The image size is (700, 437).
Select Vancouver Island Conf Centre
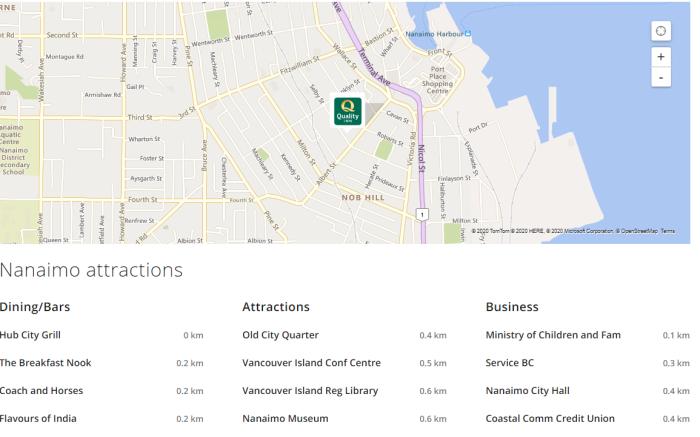pyautogui.click(x=313, y=363)
